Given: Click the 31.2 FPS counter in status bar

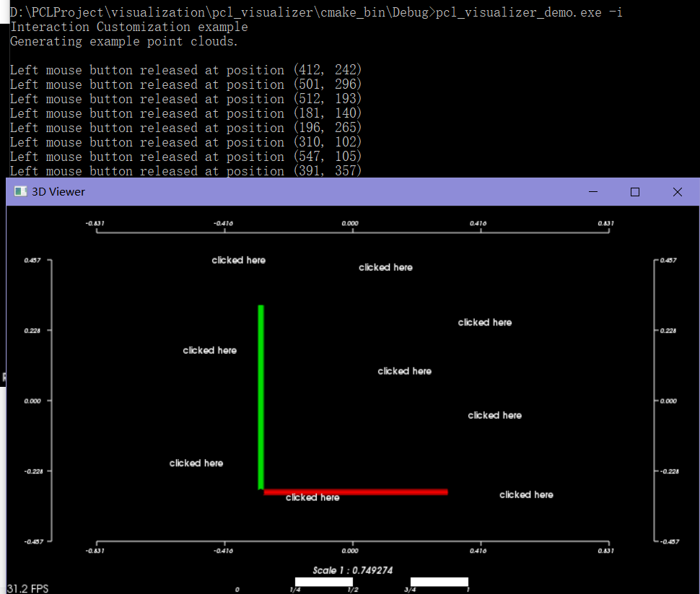Looking at the screenshot, I should tap(28, 588).
